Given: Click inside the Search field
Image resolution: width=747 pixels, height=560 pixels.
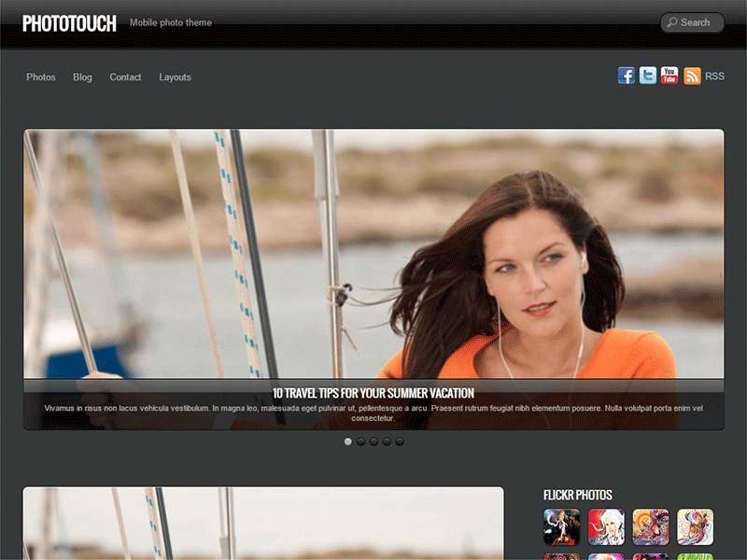Looking at the screenshot, I should coord(693,22).
